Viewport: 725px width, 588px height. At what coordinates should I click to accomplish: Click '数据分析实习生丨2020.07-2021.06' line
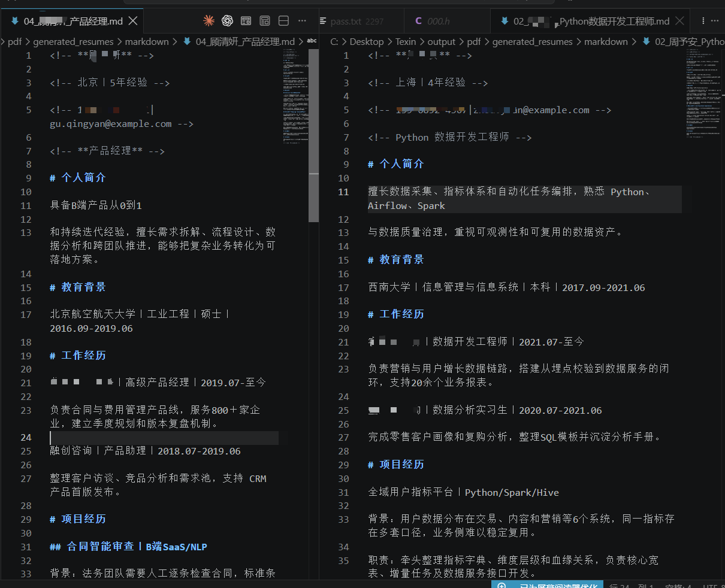517,410
